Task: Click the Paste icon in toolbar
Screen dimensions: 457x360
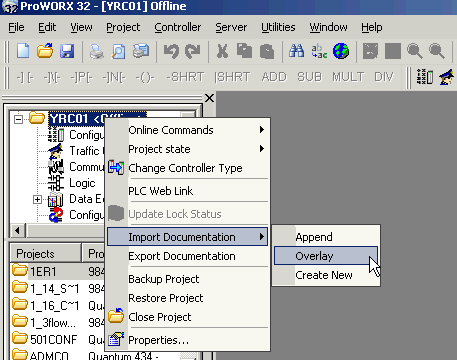Action: pyautogui.click(x=267, y=51)
